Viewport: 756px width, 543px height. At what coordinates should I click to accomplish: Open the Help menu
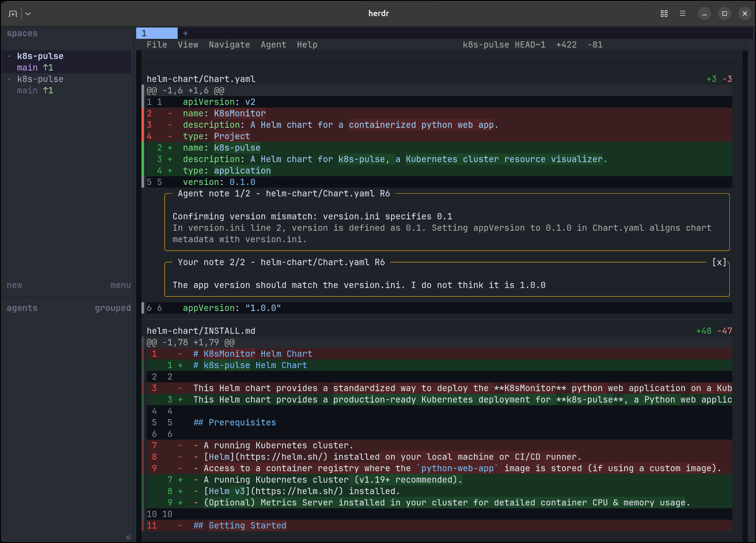[307, 44]
